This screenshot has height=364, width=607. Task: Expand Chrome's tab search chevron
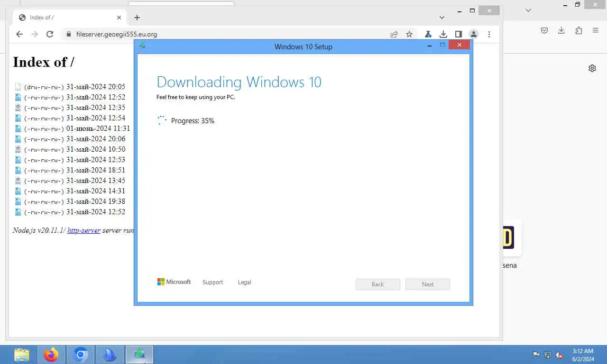pyautogui.click(x=441, y=18)
